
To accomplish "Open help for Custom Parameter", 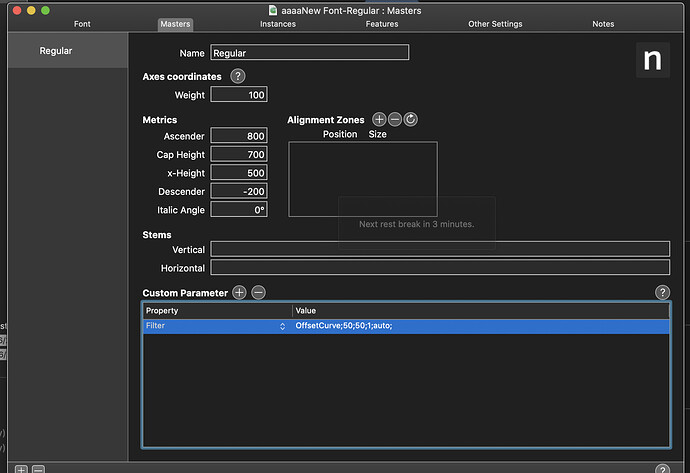I will [x=662, y=293].
